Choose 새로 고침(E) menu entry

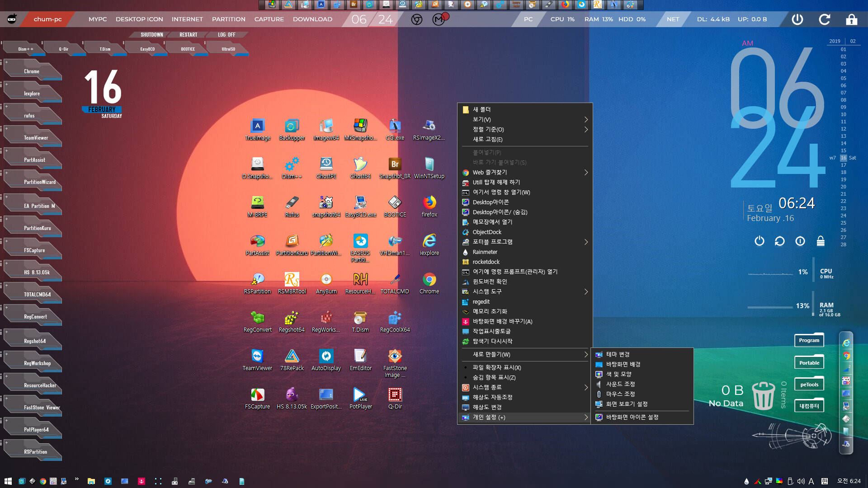point(524,139)
